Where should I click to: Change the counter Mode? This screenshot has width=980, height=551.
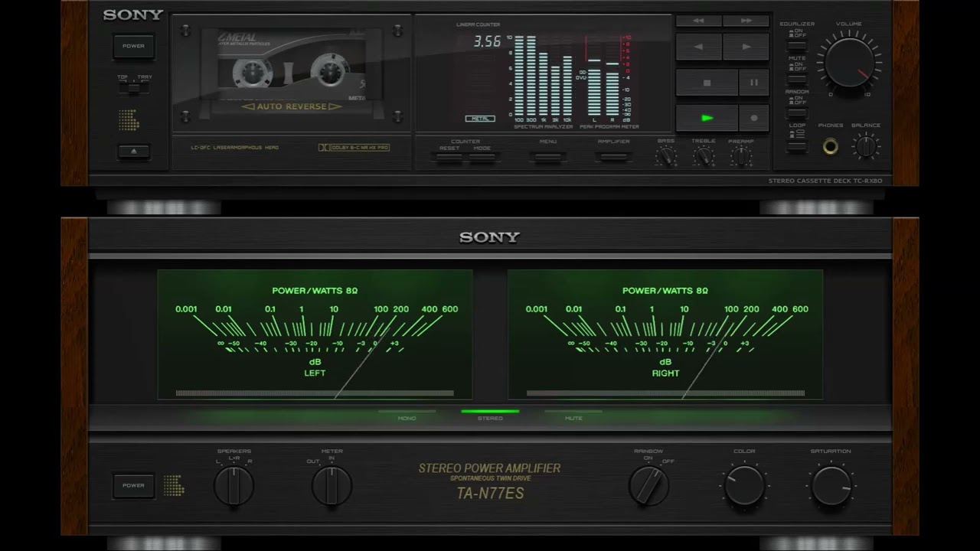point(482,157)
